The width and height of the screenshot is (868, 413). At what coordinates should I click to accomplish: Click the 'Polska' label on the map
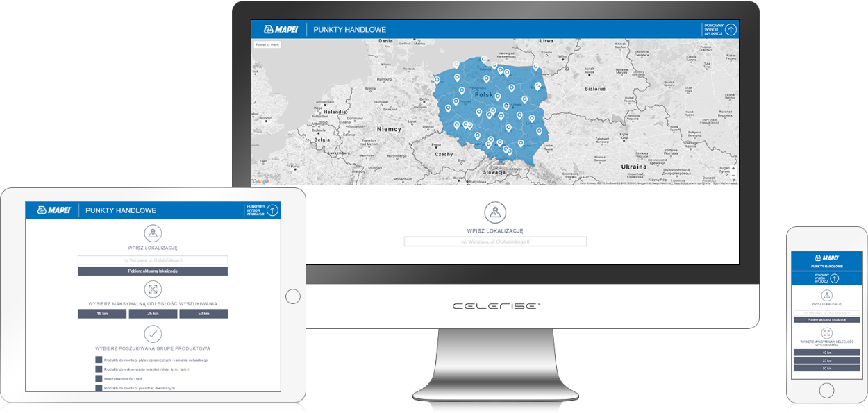pos(484,94)
